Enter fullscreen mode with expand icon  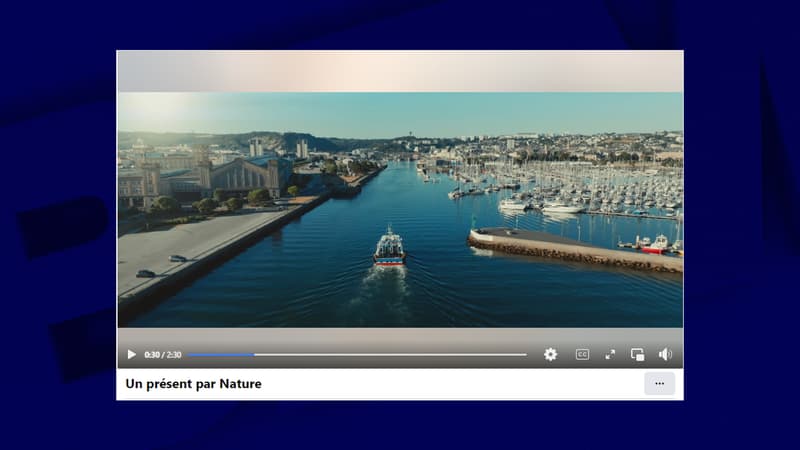[x=610, y=354]
